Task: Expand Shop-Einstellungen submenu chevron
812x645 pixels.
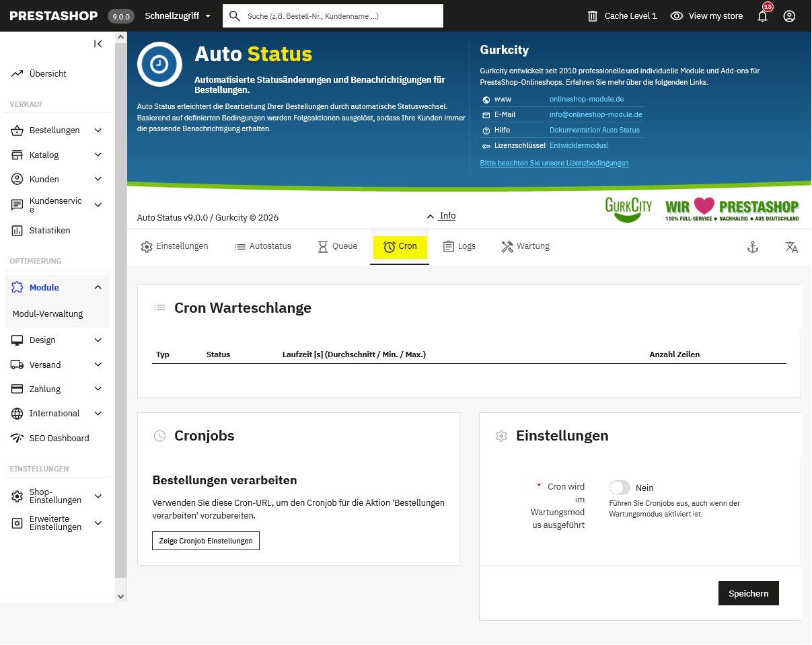Action: (x=98, y=496)
